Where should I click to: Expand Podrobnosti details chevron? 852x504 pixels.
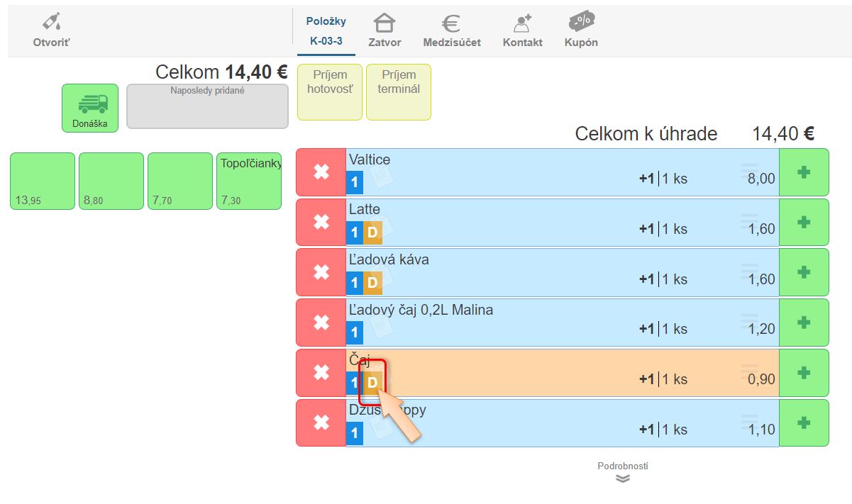622,478
